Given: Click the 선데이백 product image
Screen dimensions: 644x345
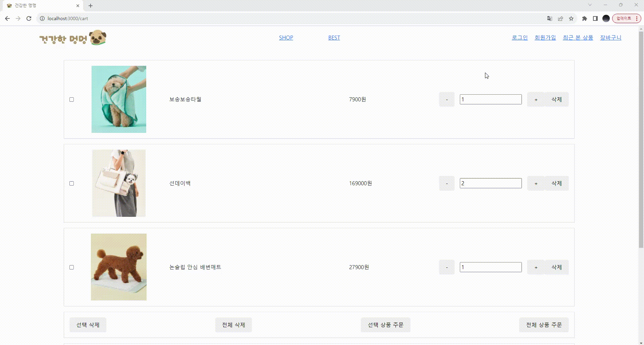Looking at the screenshot, I should pos(119,183).
